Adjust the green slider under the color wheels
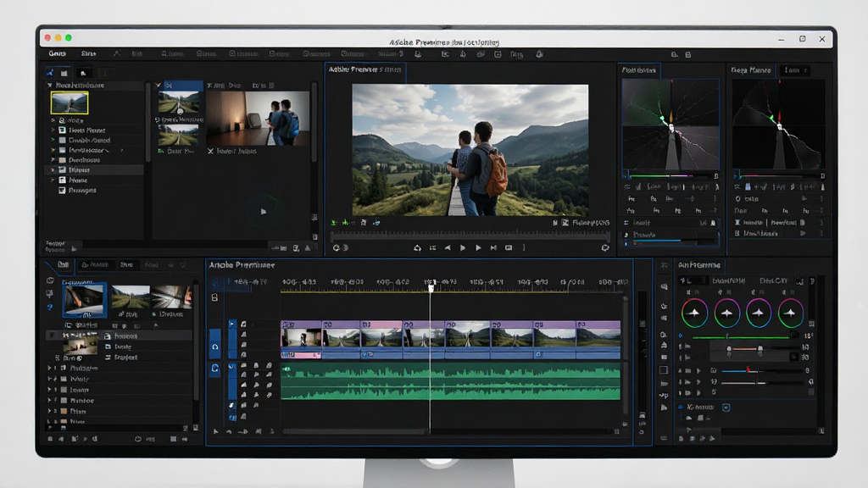868x488 pixels. pos(740,336)
